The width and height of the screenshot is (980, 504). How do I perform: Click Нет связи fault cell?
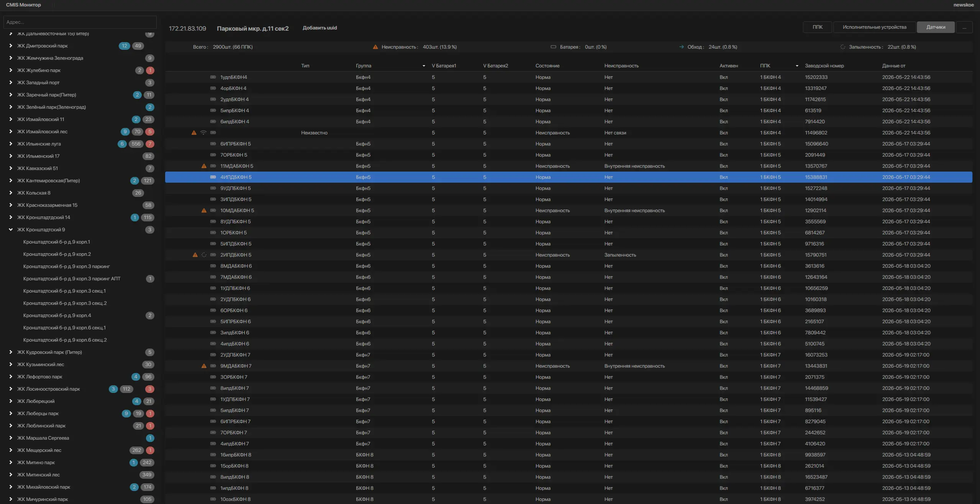click(615, 133)
